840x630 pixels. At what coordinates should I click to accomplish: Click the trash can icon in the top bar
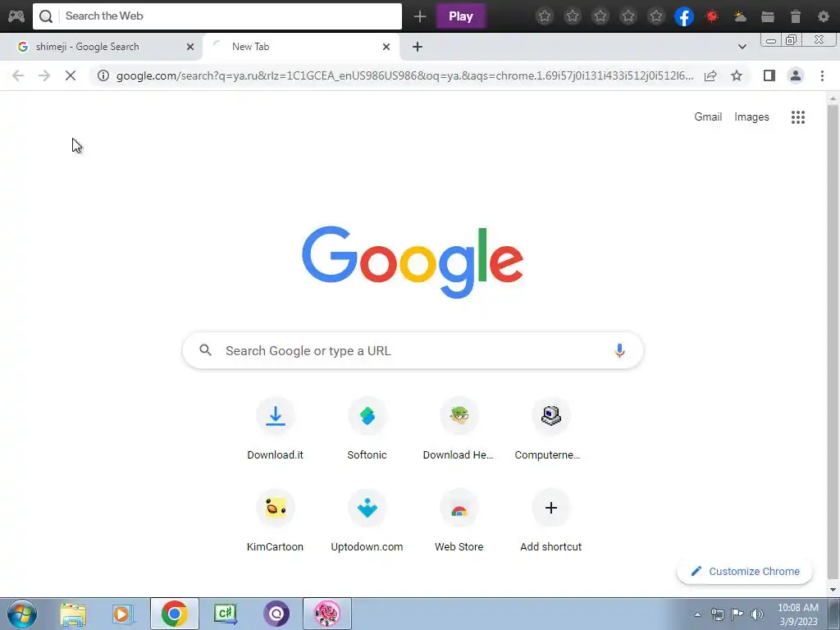[796, 16]
